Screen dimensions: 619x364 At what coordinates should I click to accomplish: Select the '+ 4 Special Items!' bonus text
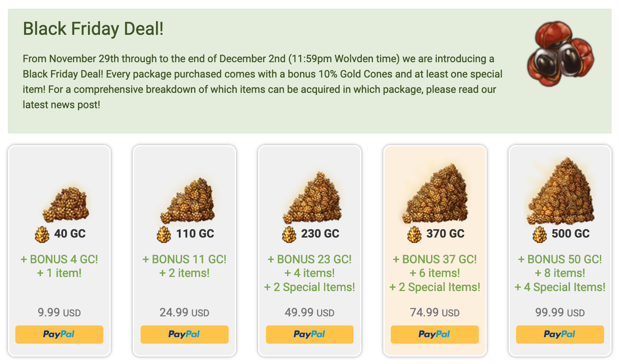[560, 287]
